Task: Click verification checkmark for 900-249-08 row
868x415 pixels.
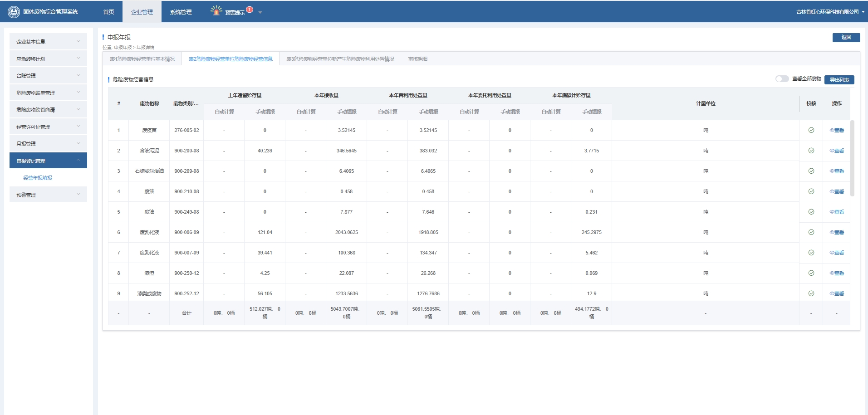Action: coord(811,212)
